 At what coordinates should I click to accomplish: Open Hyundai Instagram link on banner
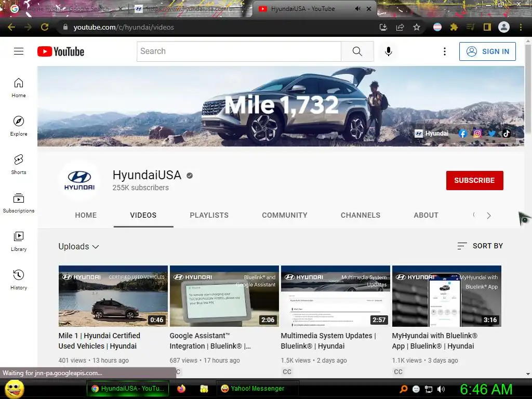(477, 134)
